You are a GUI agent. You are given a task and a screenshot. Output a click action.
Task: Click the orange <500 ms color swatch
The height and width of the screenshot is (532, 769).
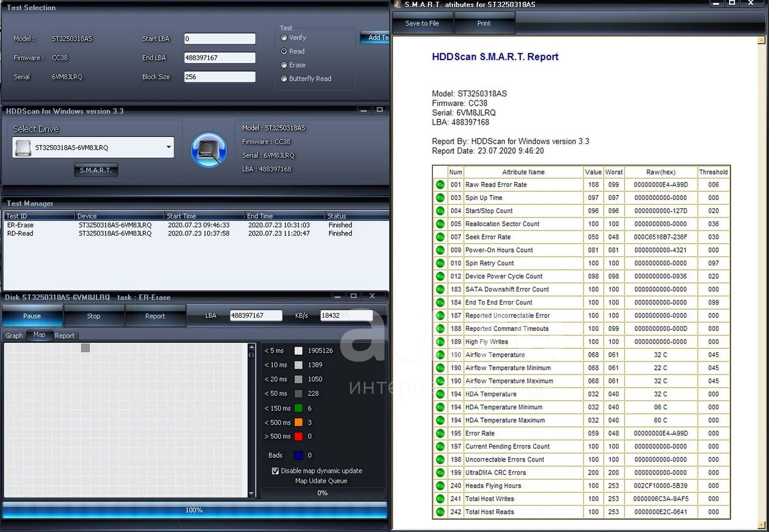[298, 423]
